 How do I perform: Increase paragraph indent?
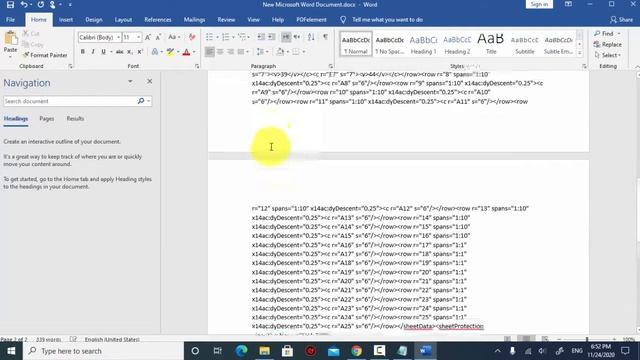271,38
